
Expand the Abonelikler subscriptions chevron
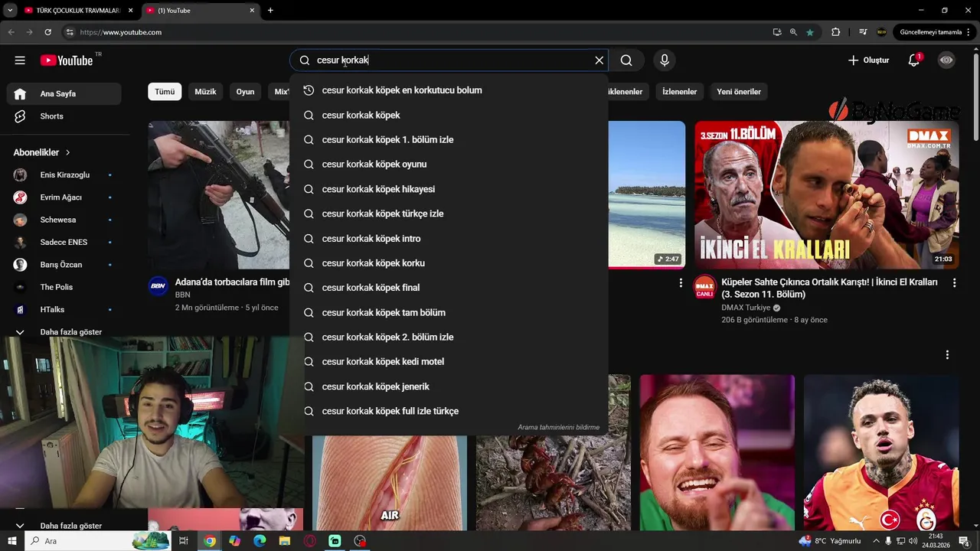[x=68, y=152]
